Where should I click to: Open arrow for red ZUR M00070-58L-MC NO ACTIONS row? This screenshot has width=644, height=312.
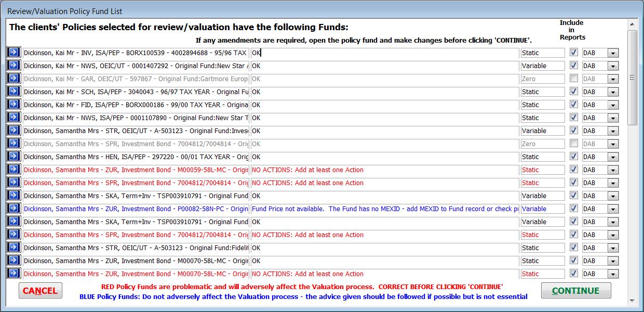(14, 274)
